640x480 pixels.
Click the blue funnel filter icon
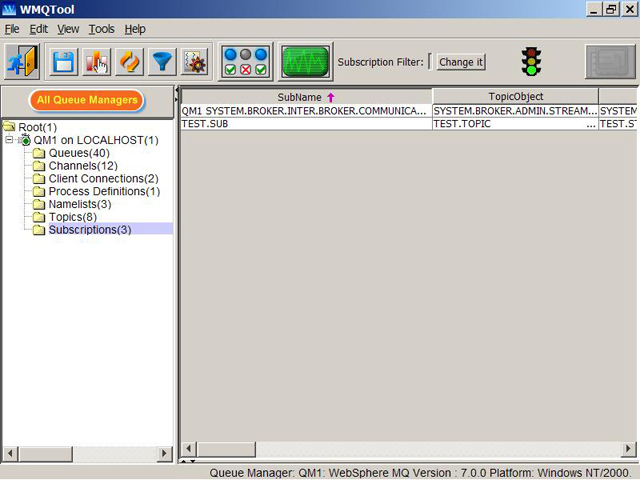point(162,62)
